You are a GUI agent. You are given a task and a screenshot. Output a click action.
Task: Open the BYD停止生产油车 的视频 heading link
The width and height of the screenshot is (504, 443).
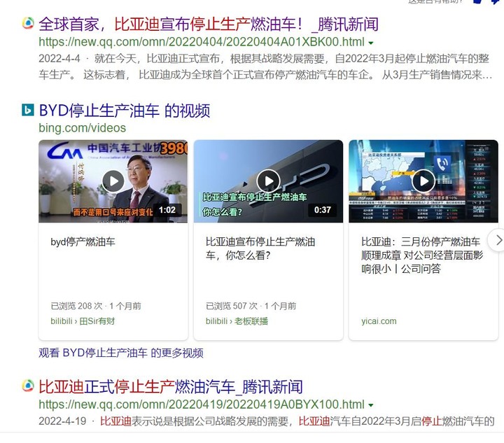125,111
